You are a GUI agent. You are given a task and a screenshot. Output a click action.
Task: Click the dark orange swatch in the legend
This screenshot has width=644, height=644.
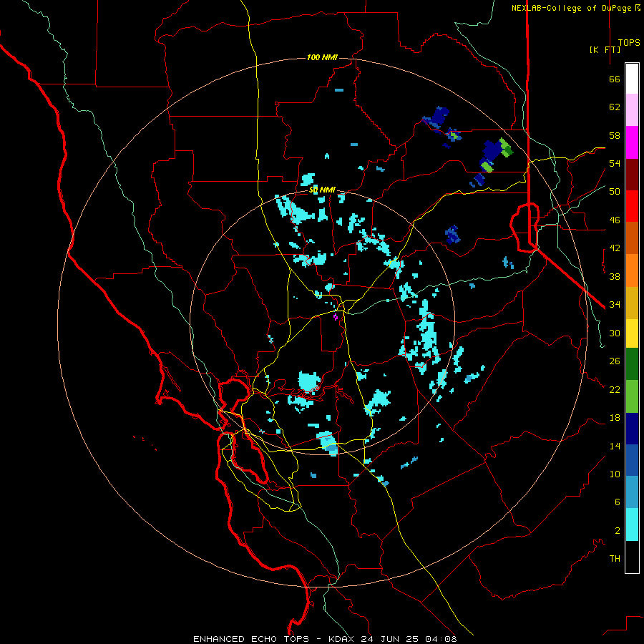(x=632, y=238)
